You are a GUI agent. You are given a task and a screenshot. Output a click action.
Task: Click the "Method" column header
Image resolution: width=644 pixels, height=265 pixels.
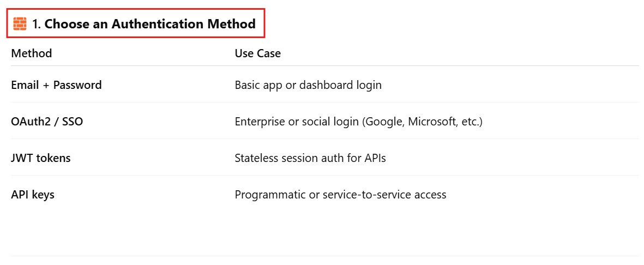click(32, 53)
